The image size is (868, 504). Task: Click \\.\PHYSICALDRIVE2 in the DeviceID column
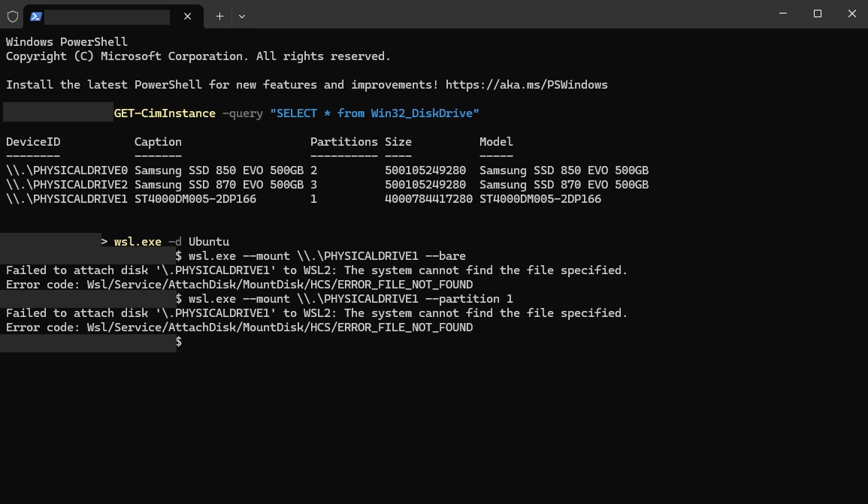coord(67,185)
